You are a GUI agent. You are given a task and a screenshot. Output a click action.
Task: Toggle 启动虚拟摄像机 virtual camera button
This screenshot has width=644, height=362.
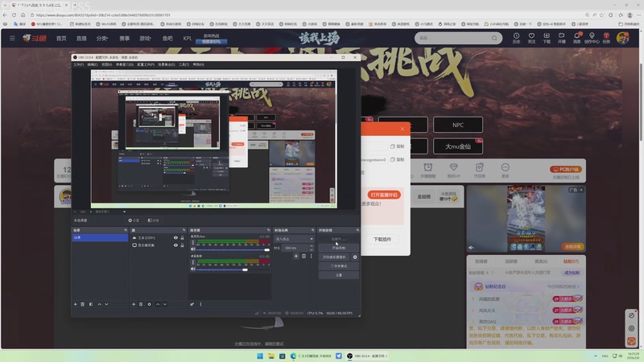(x=335, y=257)
